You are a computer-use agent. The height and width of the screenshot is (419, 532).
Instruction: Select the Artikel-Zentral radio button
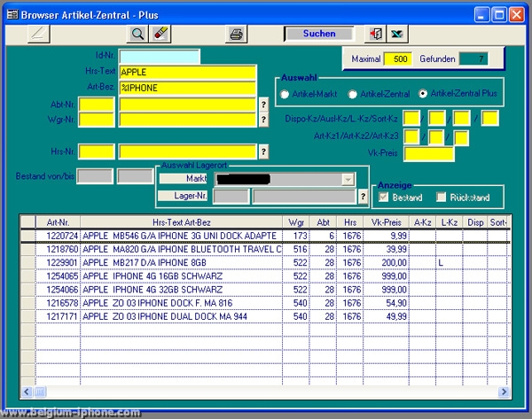click(353, 94)
